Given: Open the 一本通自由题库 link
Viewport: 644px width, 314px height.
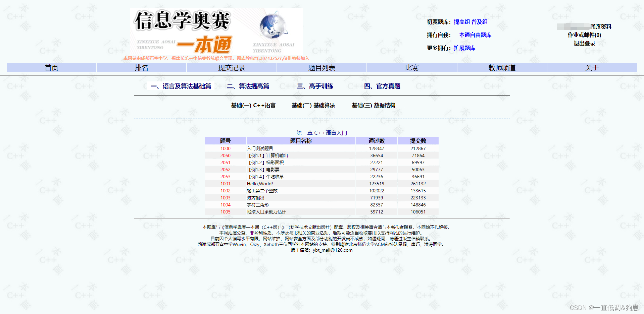Looking at the screenshot, I should click(x=473, y=35).
